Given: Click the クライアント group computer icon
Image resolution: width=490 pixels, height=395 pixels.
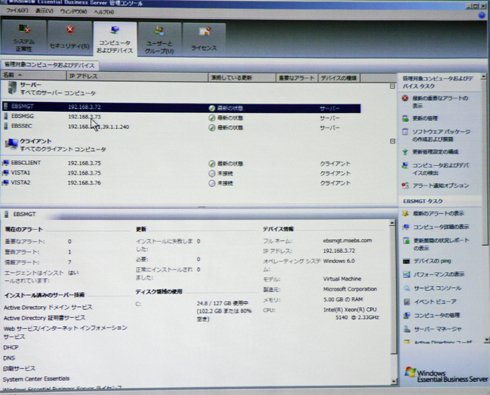Looking at the screenshot, I should click(x=11, y=144).
